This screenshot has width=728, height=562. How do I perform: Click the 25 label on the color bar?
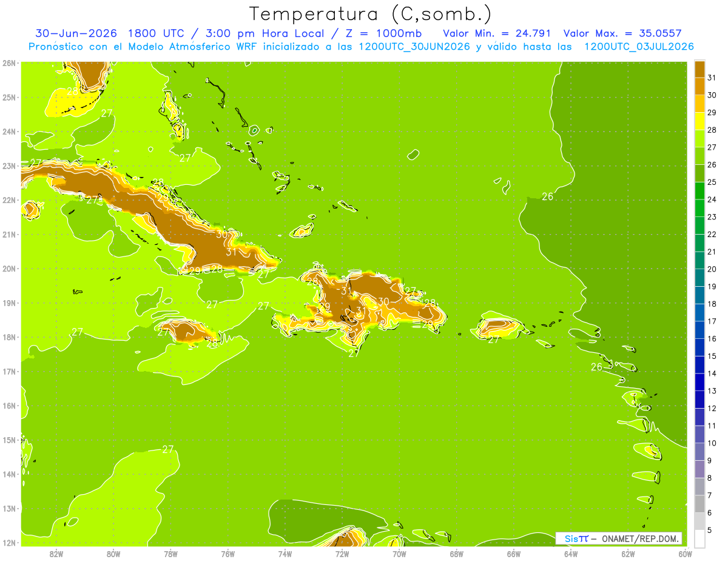point(712,182)
